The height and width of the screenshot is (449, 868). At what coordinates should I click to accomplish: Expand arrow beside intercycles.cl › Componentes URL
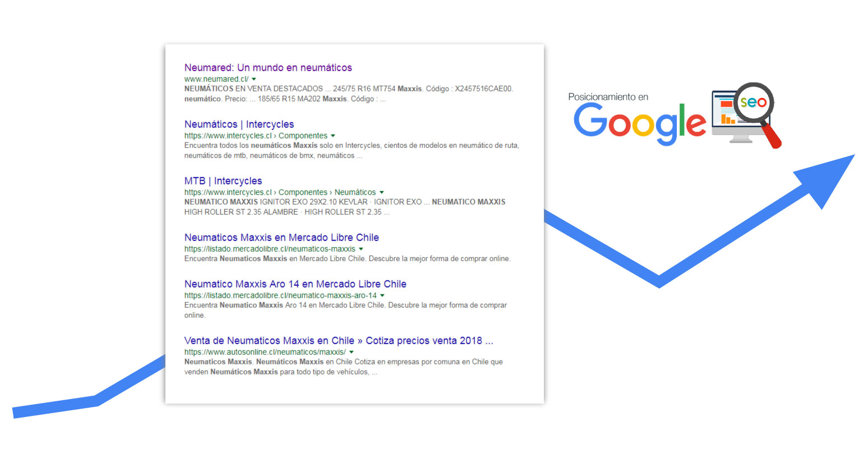point(333,136)
